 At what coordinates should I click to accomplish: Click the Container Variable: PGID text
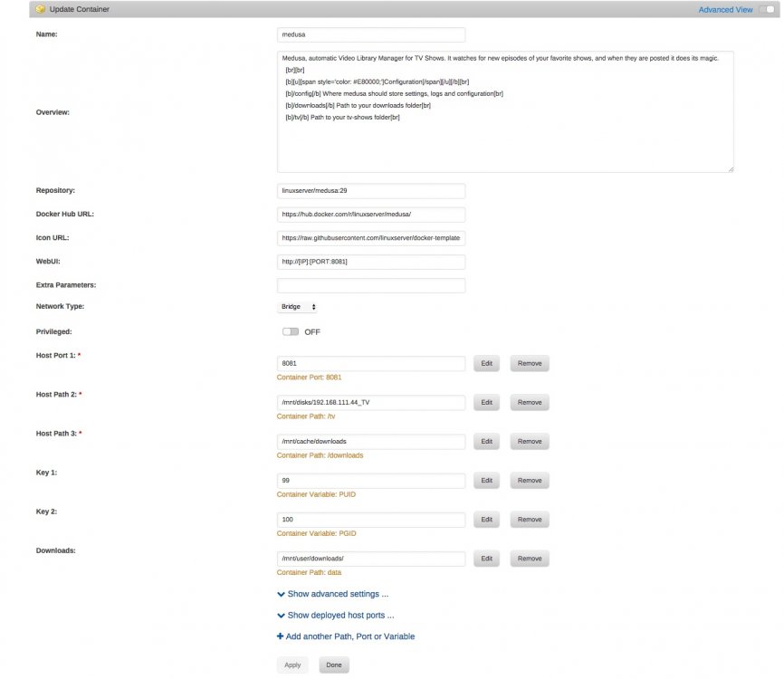point(317,533)
